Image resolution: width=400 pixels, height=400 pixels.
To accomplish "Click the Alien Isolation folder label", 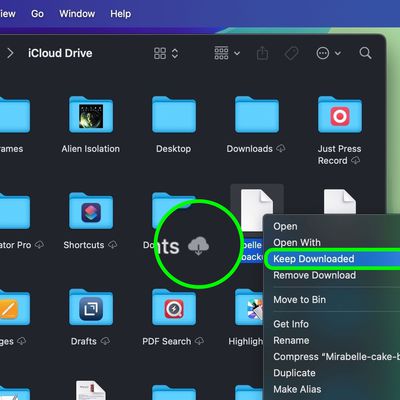I will [x=91, y=149].
